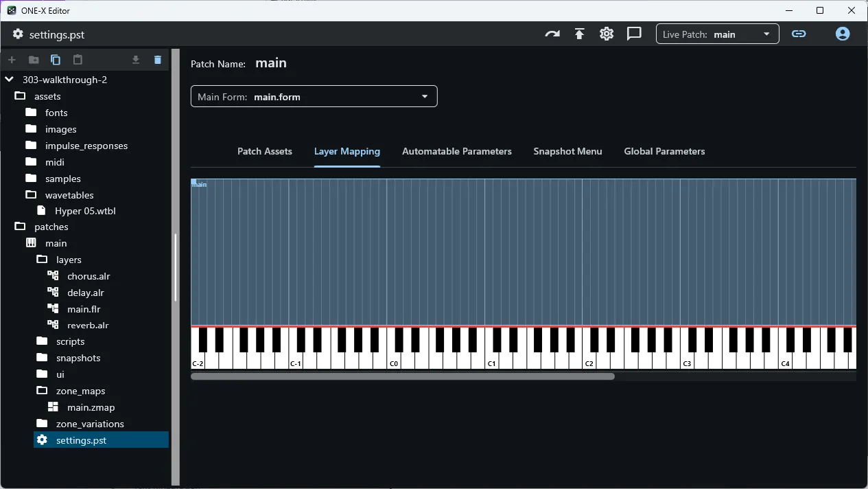The height and width of the screenshot is (489, 868).
Task: Click the blue trash delete icon
Action: tap(158, 60)
